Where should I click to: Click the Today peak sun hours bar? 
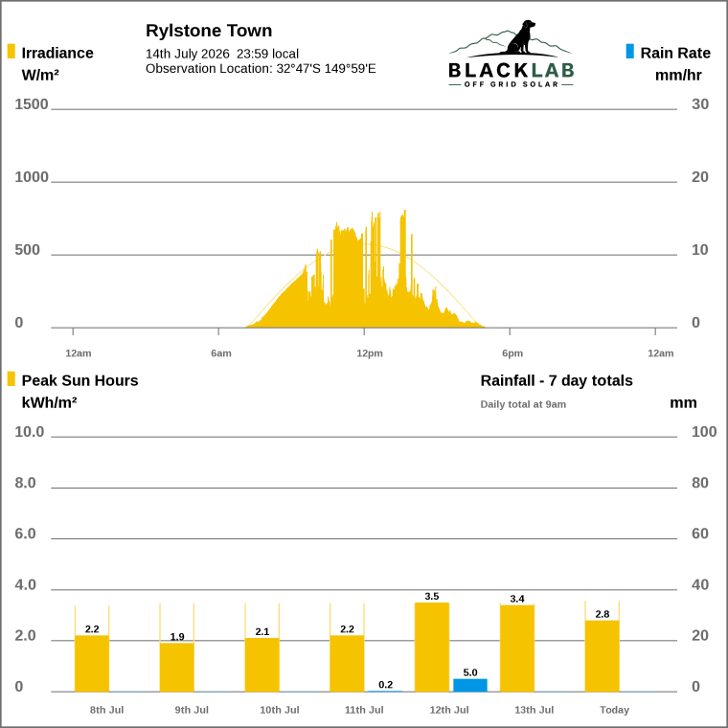[x=603, y=655]
